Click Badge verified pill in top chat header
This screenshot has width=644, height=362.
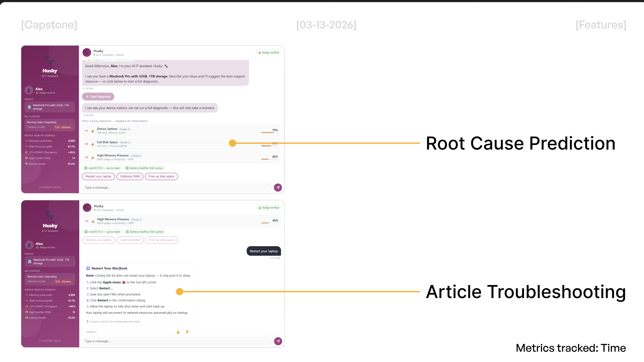click(269, 52)
